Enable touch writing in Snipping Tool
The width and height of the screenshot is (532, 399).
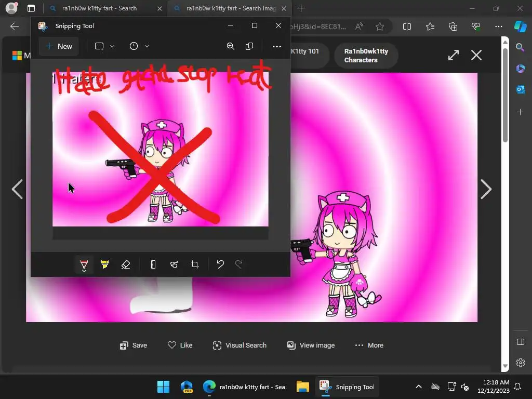click(x=174, y=264)
